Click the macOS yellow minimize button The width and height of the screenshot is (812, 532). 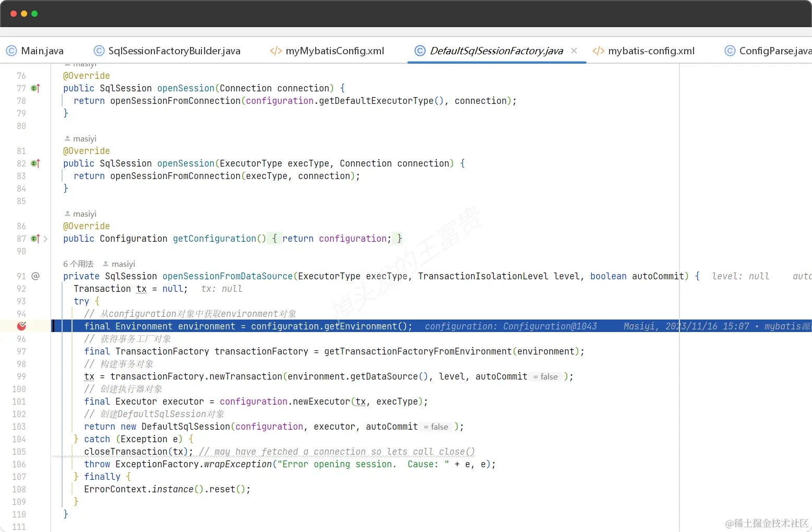tap(24, 14)
